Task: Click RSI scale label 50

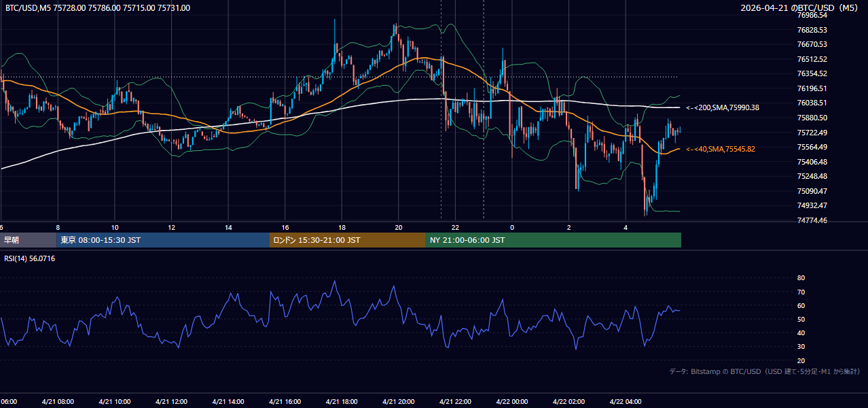Action: pos(801,319)
